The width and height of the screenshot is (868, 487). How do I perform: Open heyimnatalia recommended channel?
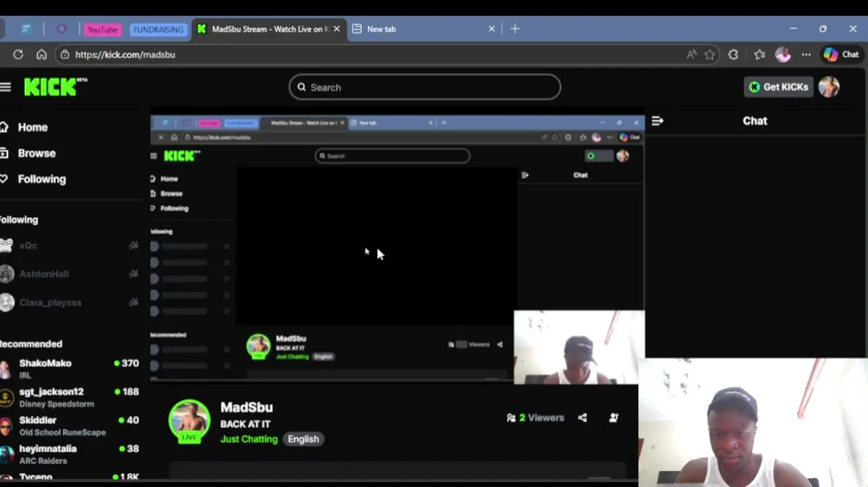coord(70,454)
